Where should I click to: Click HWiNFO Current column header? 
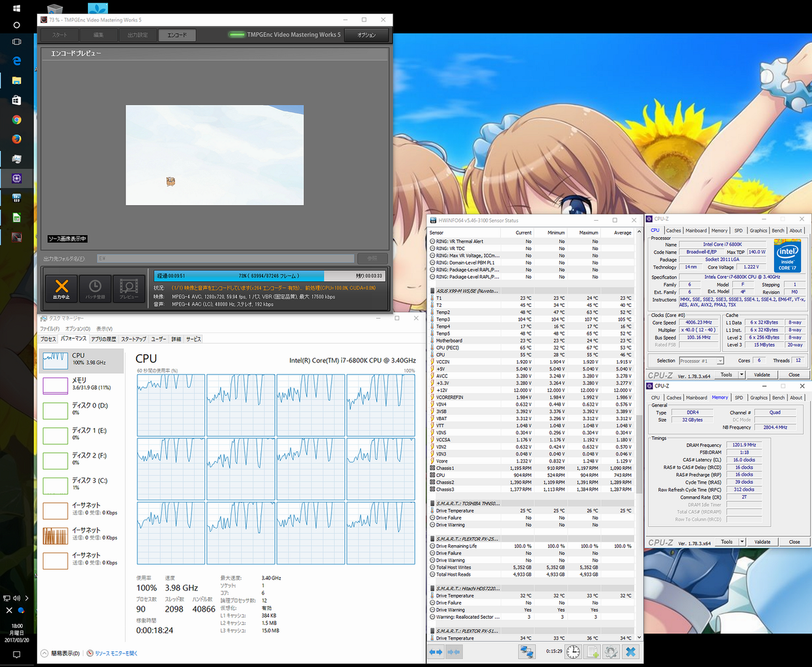coord(518,233)
